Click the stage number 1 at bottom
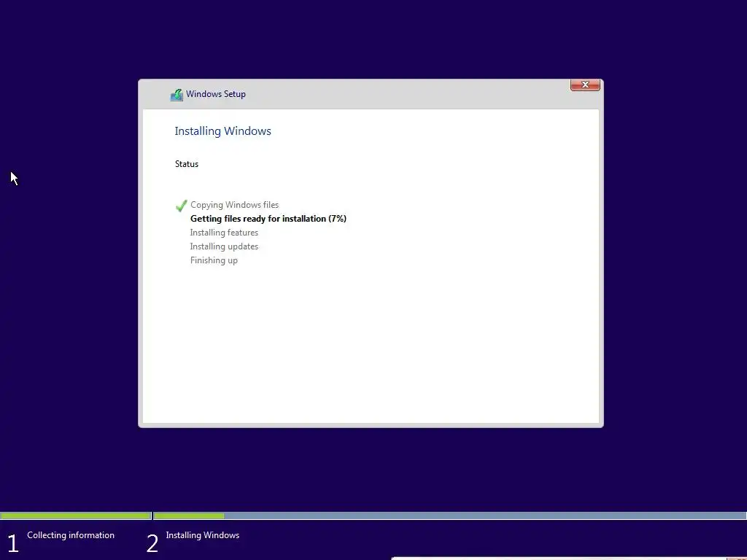This screenshot has width=747, height=560. pyautogui.click(x=13, y=544)
